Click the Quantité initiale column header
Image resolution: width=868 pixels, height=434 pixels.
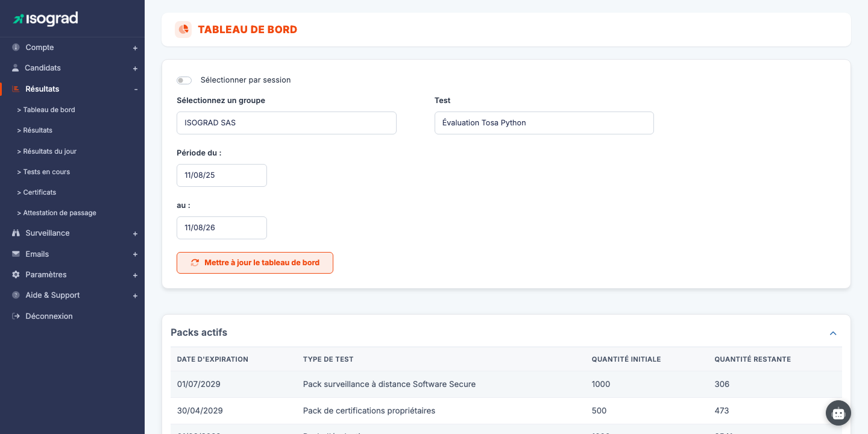[626, 359]
